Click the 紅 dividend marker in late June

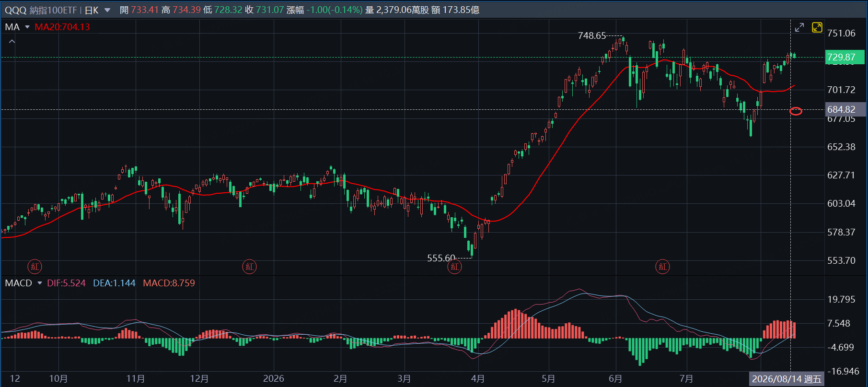point(663,267)
